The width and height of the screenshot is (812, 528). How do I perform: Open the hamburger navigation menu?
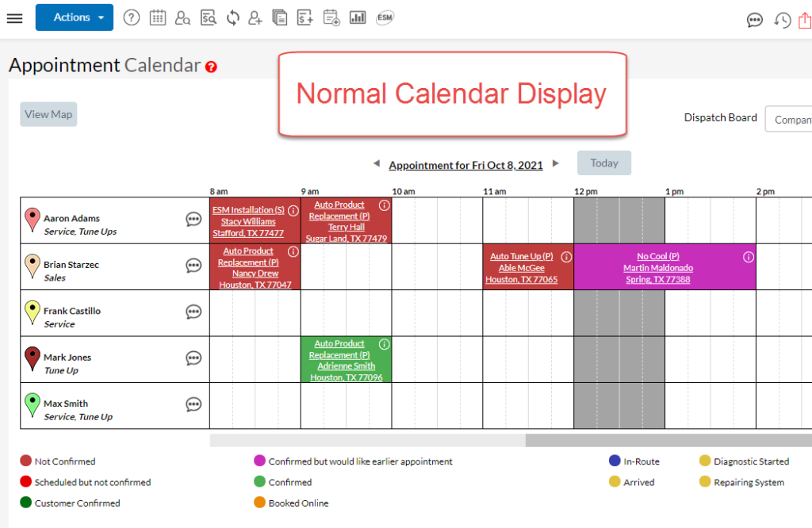click(14, 18)
